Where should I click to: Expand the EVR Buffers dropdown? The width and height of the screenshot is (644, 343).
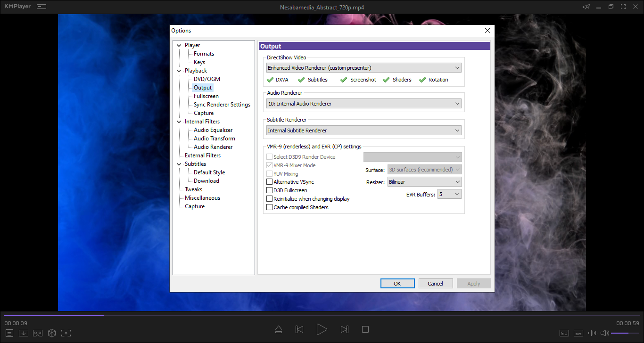point(449,194)
